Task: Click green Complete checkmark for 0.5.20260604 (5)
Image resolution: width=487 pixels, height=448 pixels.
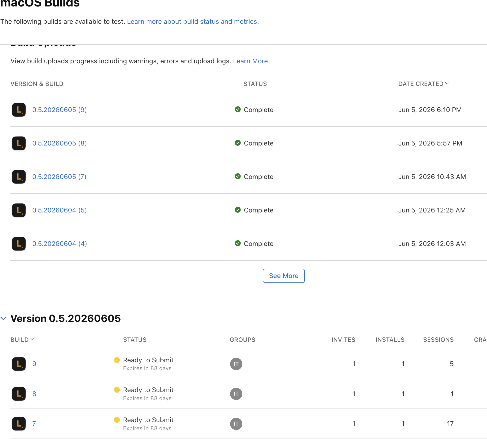Action: coord(238,210)
